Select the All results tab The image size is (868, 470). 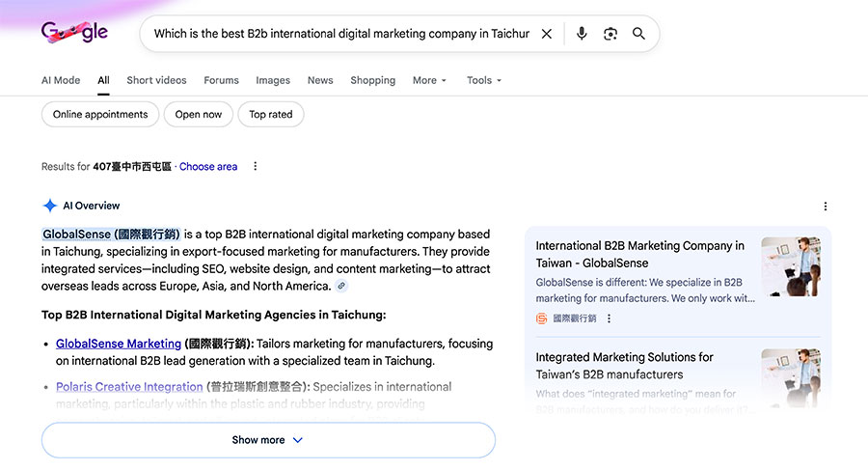click(x=103, y=80)
